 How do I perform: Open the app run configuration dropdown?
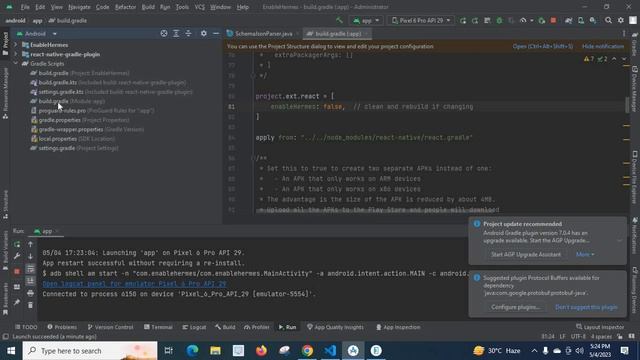366,20
